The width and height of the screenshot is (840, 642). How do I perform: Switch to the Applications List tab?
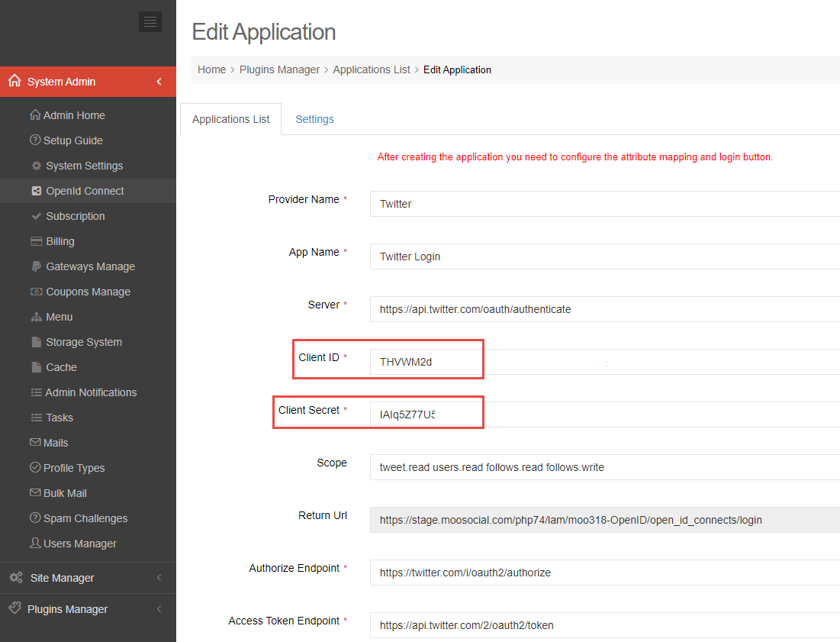pos(231,119)
